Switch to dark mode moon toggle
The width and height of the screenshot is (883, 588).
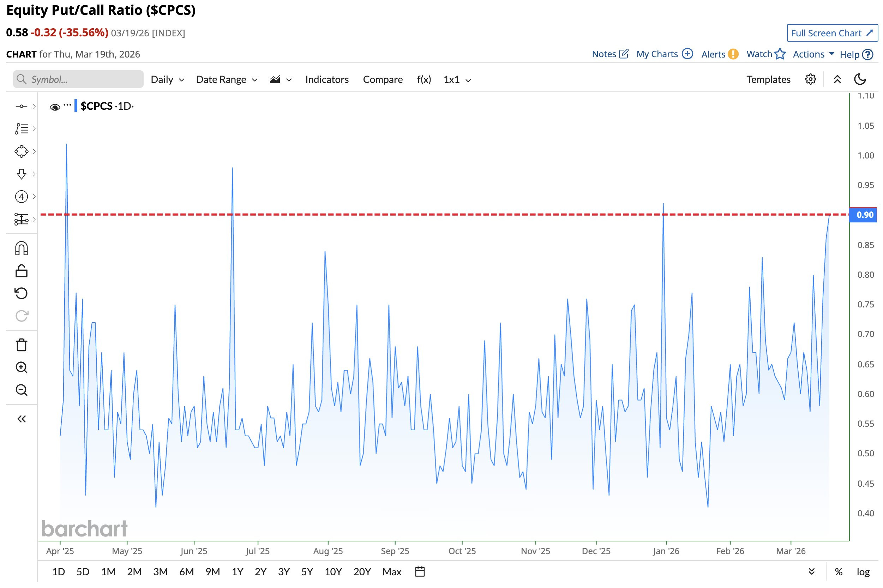click(x=860, y=79)
